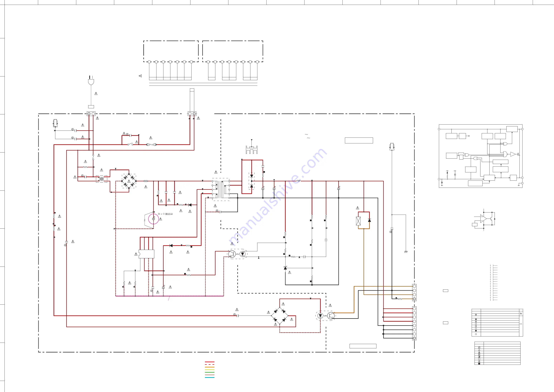Click the open triangle symbol in the lower legend table
This screenshot has height=392, width=554.
479,350
